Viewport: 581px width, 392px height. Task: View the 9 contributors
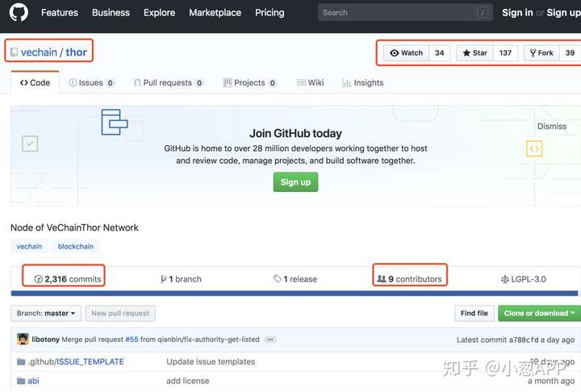(x=409, y=279)
